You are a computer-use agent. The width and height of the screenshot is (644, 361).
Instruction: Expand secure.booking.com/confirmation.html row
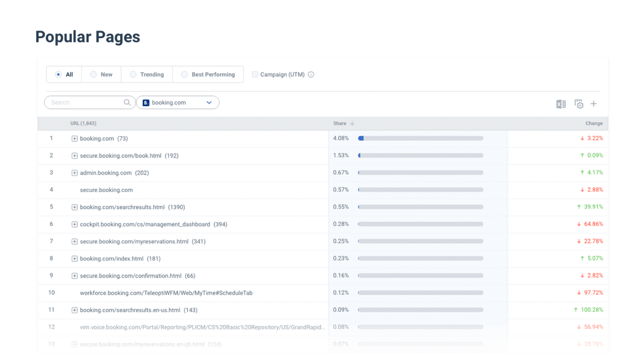pyautogui.click(x=74, y=276)
